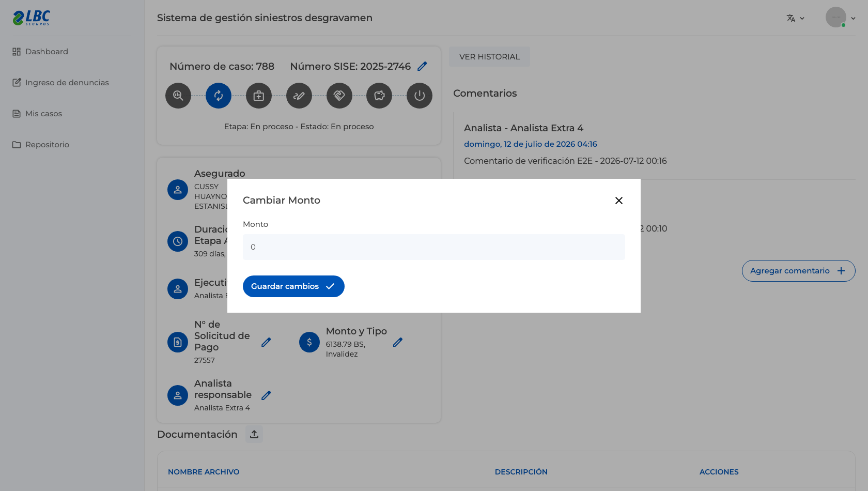Select the piggy bank stage icon
The width and height of the screenshot is (868, 491).
click(x=379, y=96)
